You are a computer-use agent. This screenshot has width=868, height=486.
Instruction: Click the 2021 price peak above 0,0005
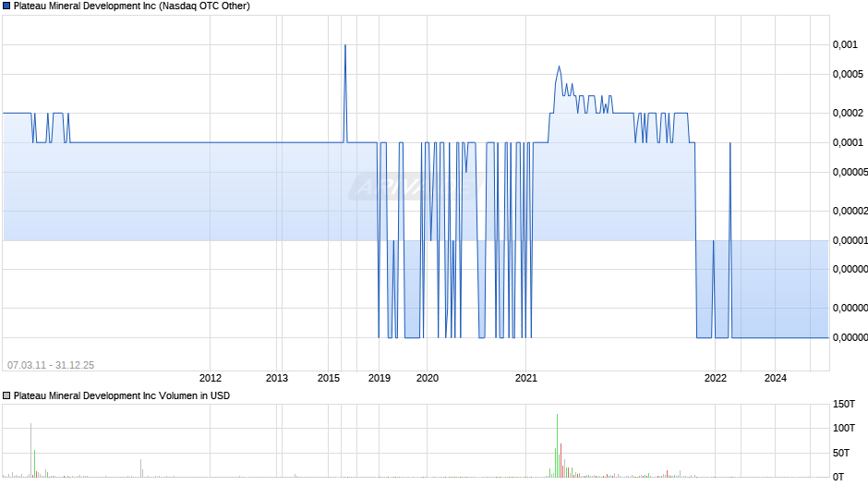coord(559,67)
